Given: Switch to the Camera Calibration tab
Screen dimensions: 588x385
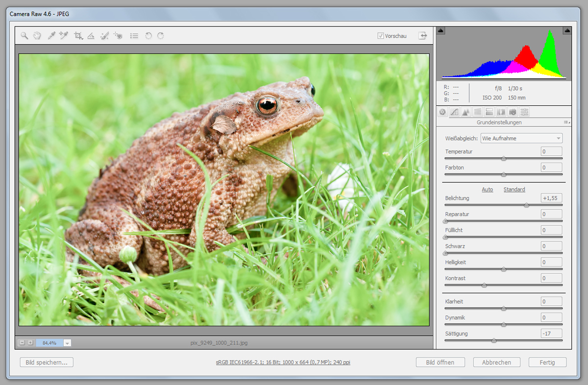Looking at the screenshot, I should [513, 112].
